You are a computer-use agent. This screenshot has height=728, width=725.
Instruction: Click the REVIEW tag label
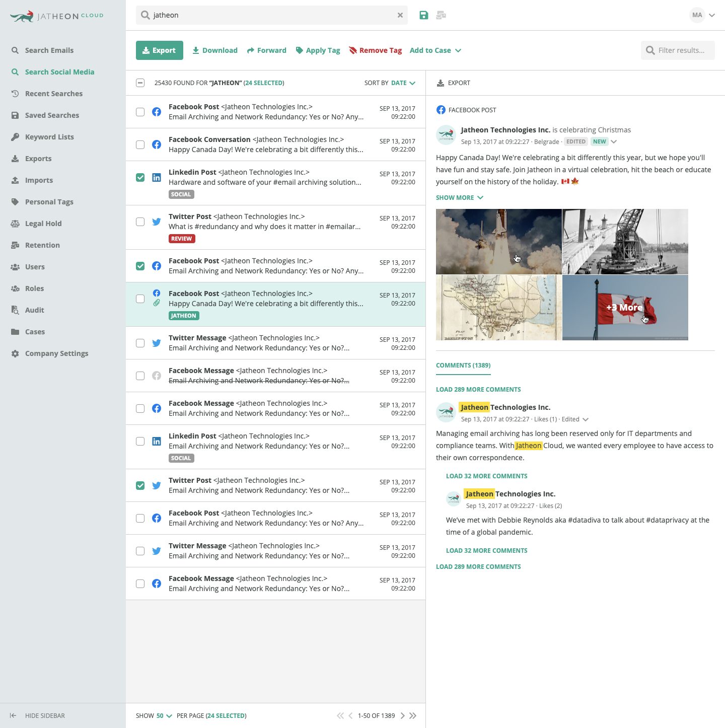pyautogui.click(x=182, y=239)
